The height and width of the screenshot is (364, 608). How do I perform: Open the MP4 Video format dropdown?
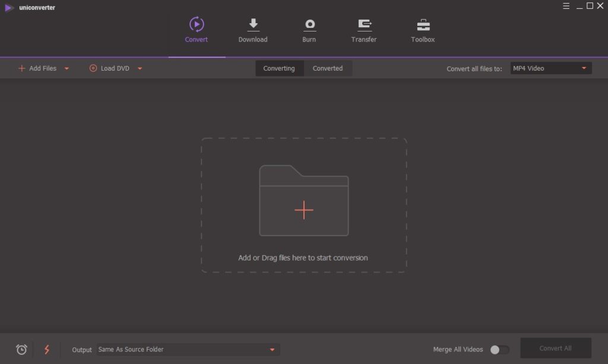pos(550,68)
